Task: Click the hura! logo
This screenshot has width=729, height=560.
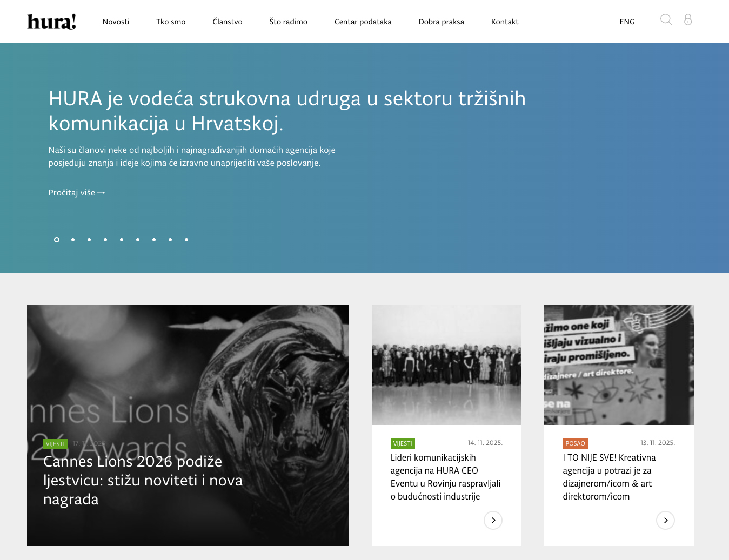Action: (51, 22)
